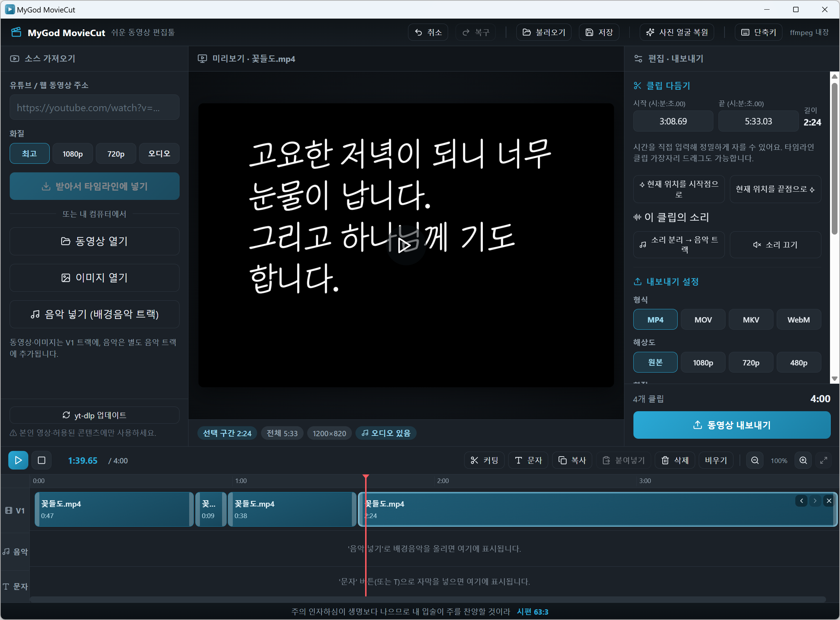Select the short 0:09 clip
Image resolution: width=840 pixels, height=620 pixels.
tap(211, 509)
